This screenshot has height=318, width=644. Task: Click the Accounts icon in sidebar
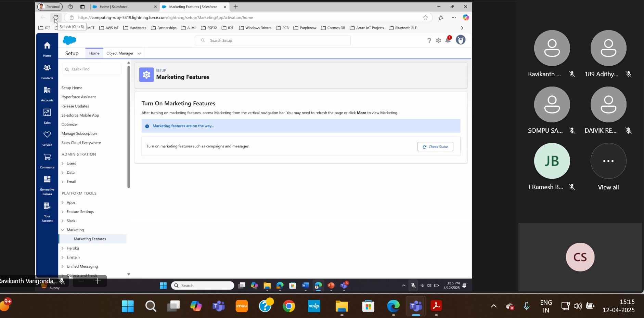[47, 93]
